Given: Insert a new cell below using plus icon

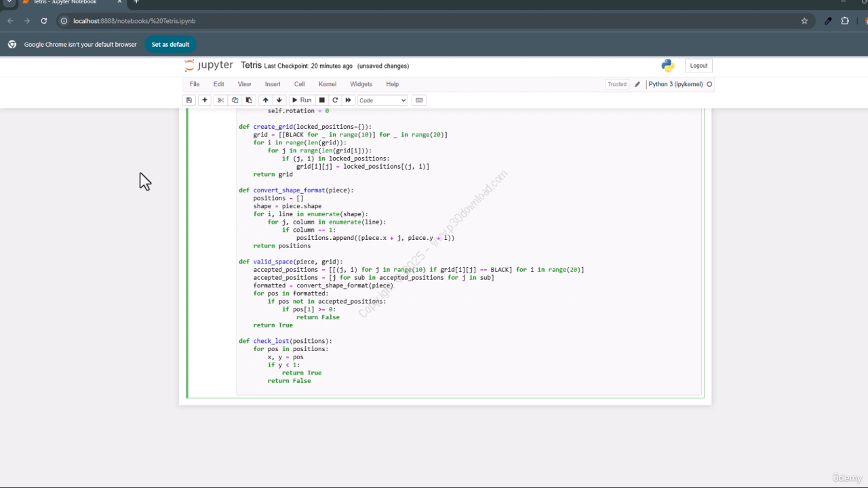Looking at the screenshot, I should [205, 100].
